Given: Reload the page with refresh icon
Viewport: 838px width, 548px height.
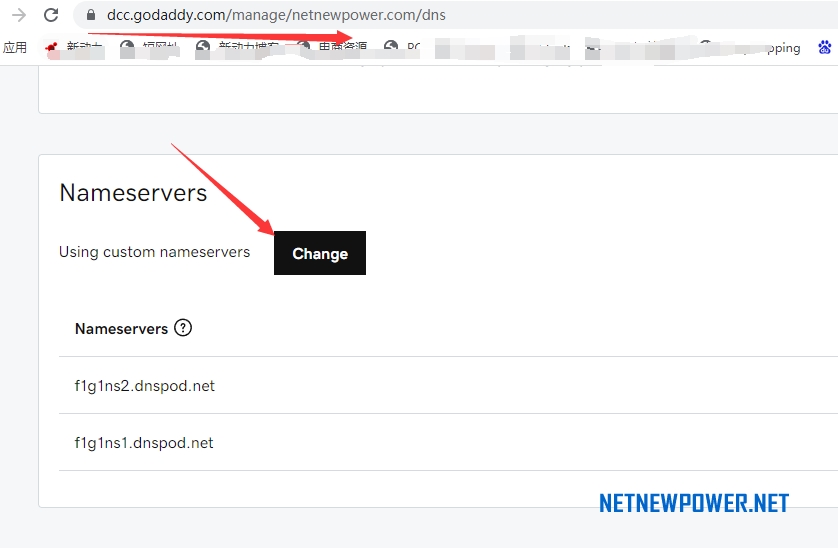Looking at the screenshot, I should pyautogui.click(x=51, y=15).
